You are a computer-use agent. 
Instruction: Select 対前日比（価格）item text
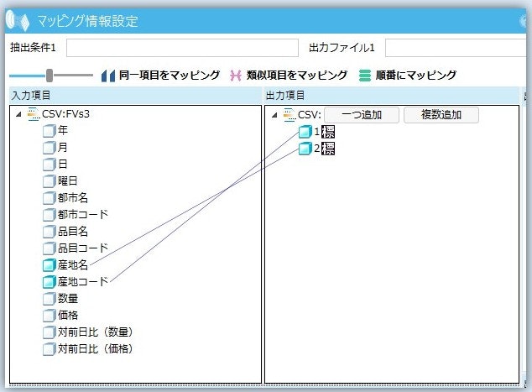[96, 349]
